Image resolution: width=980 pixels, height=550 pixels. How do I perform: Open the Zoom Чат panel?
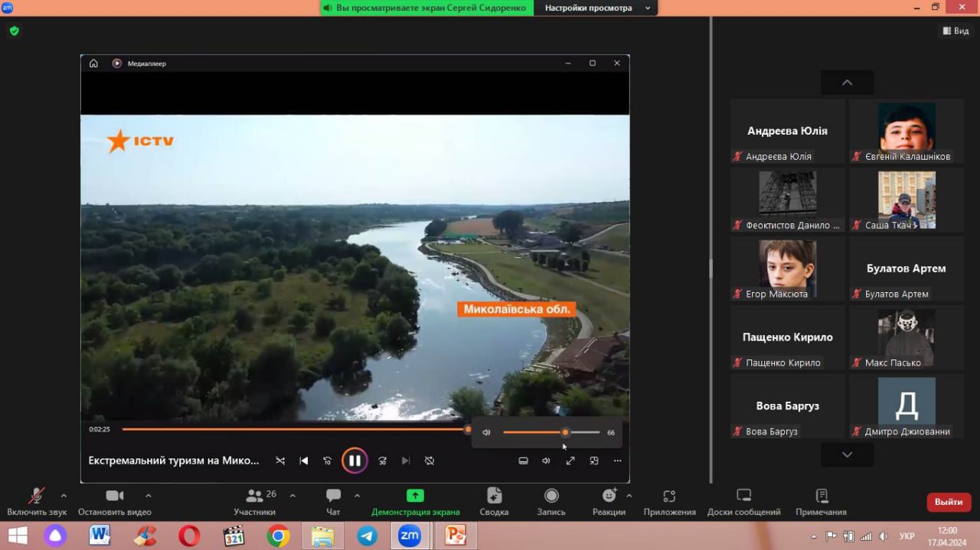point(333,502)
